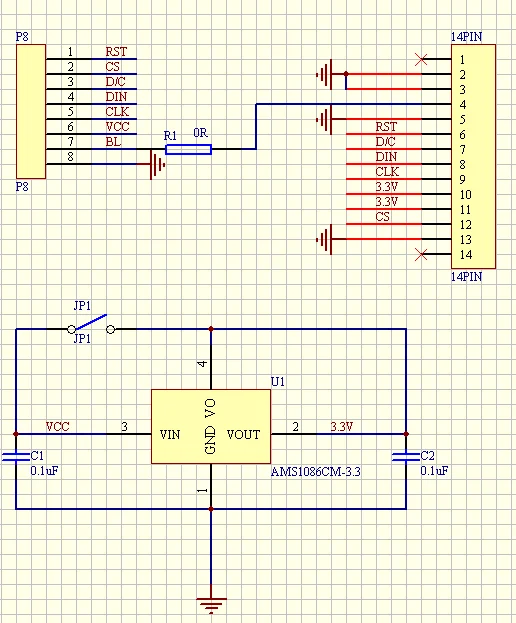Select the junction dot above U1 pin 4
This screenshot has width=516, height=623.
(x=211, y=329)
